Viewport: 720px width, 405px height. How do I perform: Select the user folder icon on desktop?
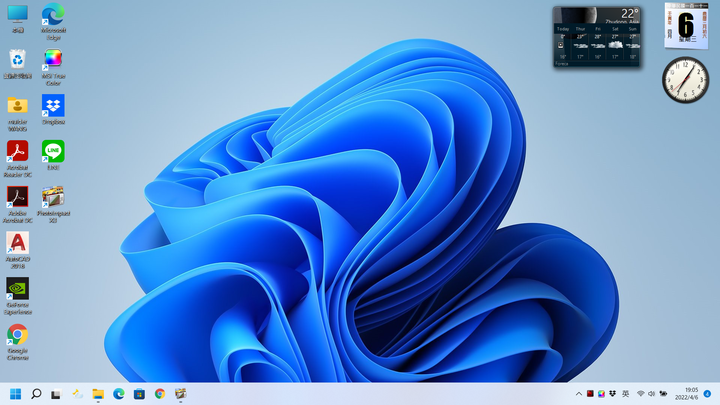[x=17, y=113]
